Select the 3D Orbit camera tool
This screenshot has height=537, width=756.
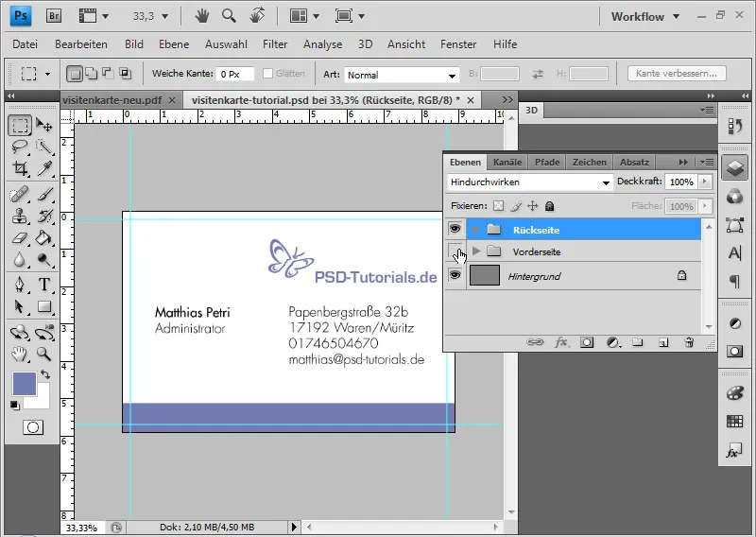coord(44,332)
